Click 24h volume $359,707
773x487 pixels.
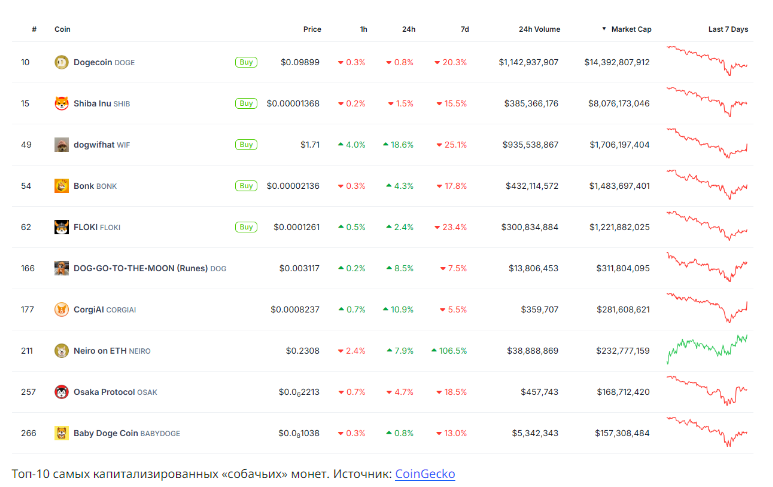[539, 310]
